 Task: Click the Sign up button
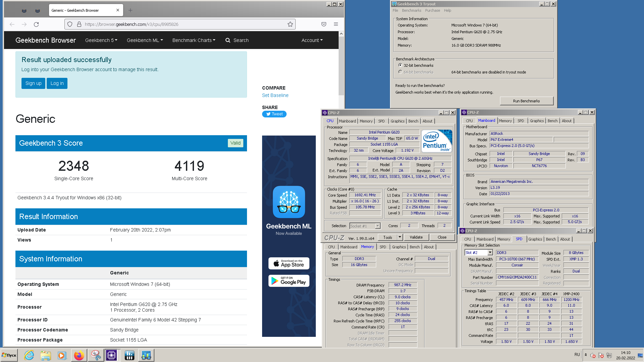pos(33,84)
